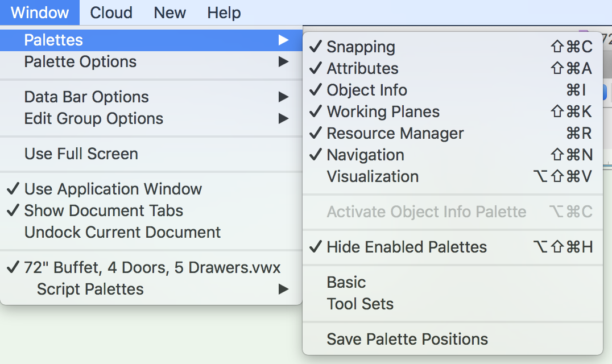Image resolution: width=612 pixels, height=364 pixels.
Task: Expand the Edit Group Options submenu
Action: 93,118
